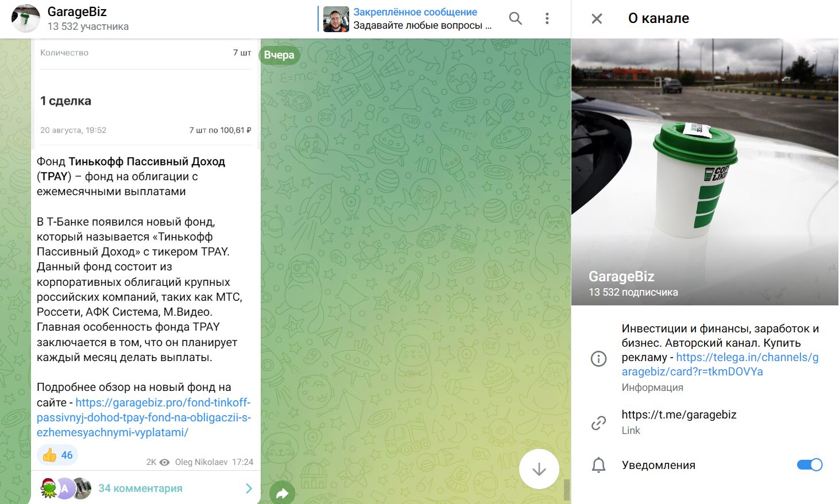Click the '7 шт по 100,61 ₽' deal value
The image size is (839, 504).
click(x=220, y=130)
